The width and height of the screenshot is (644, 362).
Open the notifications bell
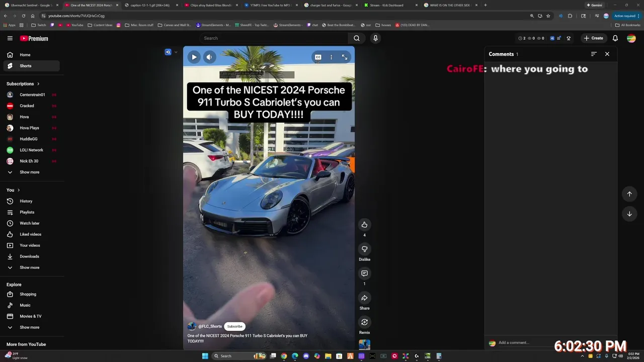pyautogui.click(x=615, y=38)
